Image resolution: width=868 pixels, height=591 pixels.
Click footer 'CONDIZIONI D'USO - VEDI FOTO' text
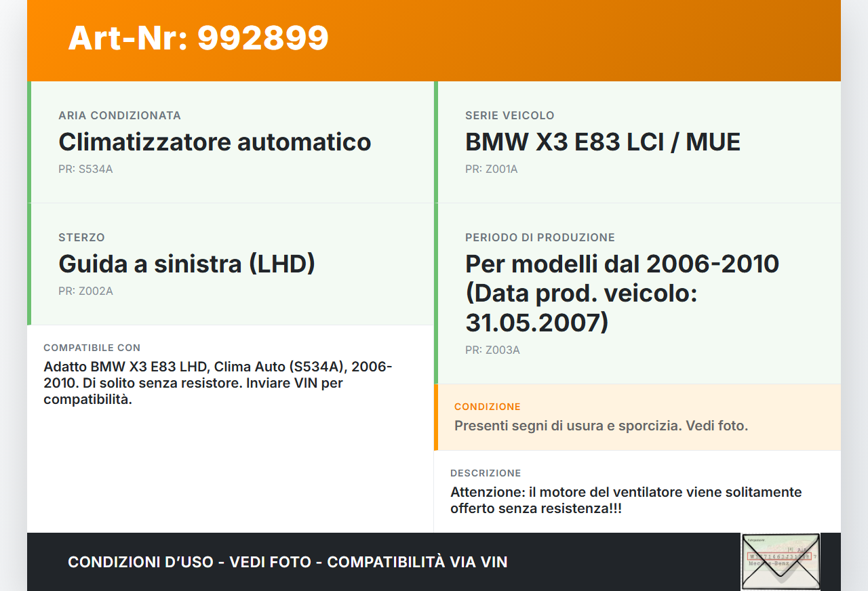[288, 562]
